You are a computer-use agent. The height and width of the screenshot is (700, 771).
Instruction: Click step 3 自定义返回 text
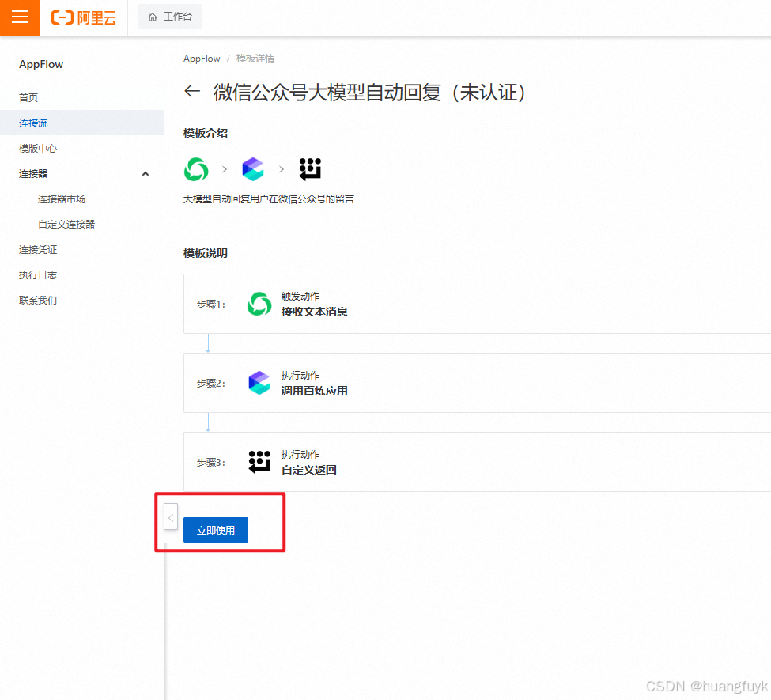coord(308,470)
